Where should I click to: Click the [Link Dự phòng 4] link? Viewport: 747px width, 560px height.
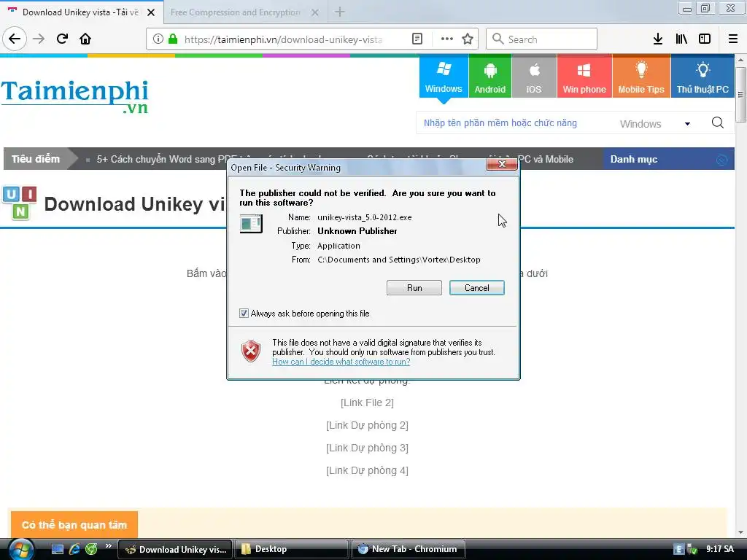point(367,471)
